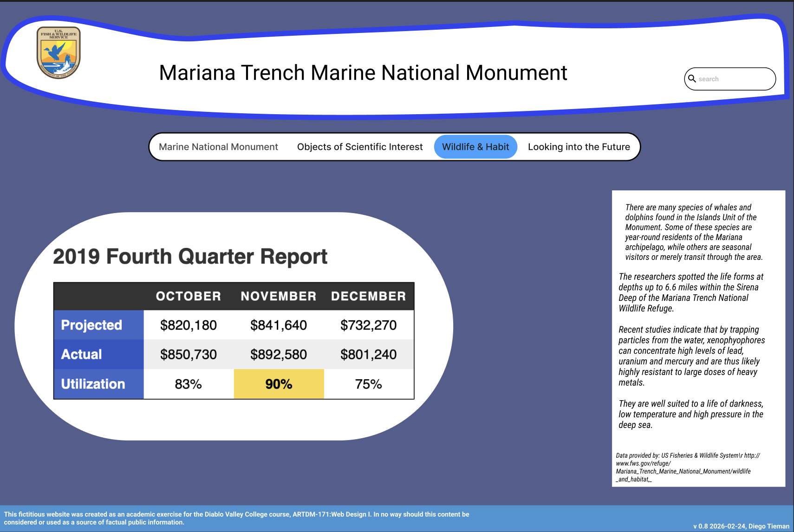This screenshot has height=532, width=794.
Task: Select the Projected row label
Action: [x=91, y=325]
